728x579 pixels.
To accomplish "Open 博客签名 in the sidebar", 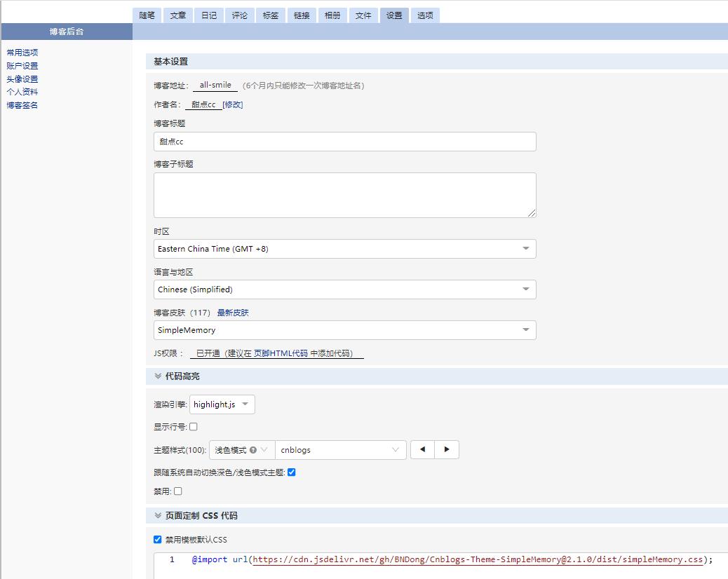I will 22,105.
